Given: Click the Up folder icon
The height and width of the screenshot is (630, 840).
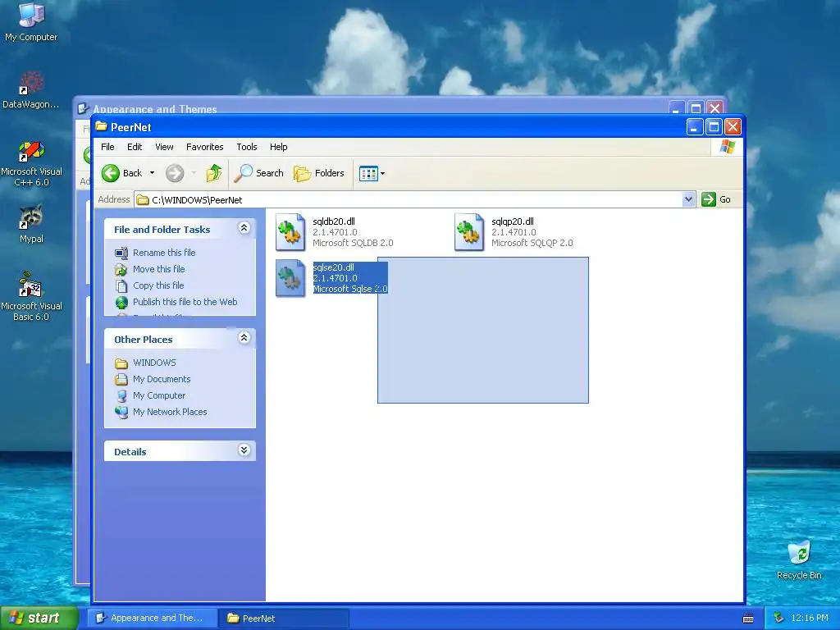Looking at the screenshot, I should point(214,173).
